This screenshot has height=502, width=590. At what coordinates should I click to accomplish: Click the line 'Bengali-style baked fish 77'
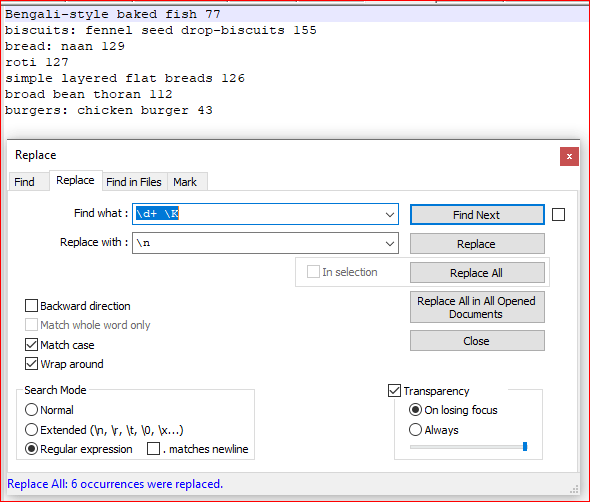click(x=113, y=14)
